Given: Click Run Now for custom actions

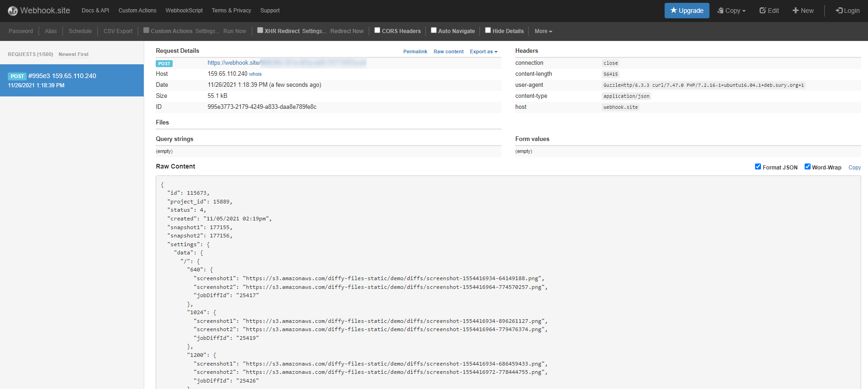Looking at the screenshot, I should point(235,31).
